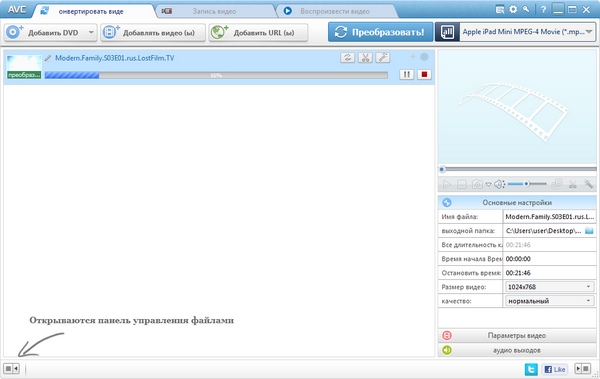Open help question mark icon

[543, 10]
